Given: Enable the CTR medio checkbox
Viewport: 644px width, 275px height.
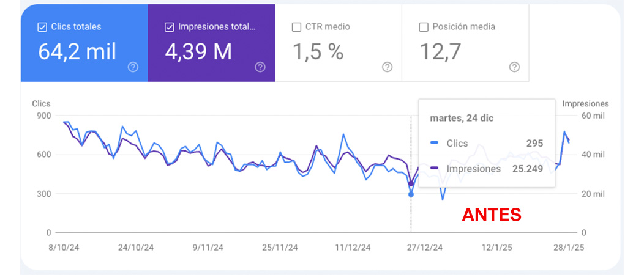Looking at the screenshot, I should pos(296,27).
